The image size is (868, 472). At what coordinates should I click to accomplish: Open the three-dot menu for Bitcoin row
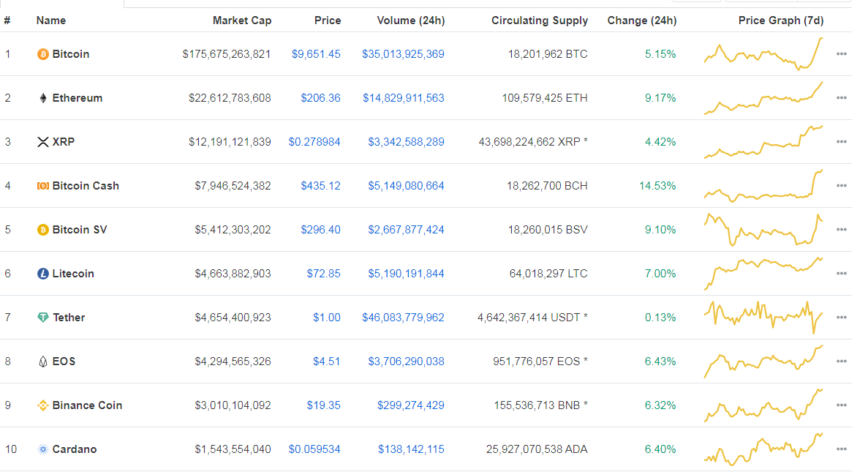pos(842,54)
